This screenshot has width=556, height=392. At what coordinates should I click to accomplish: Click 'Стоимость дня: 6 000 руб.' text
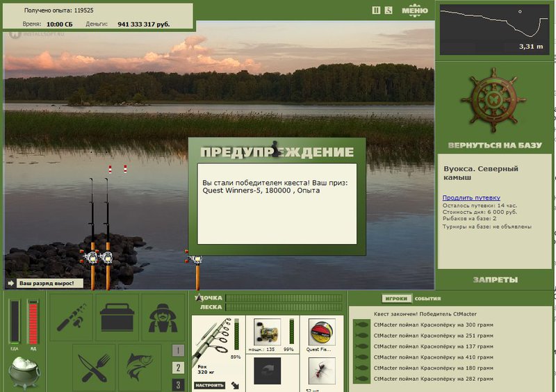pos(480,212)
